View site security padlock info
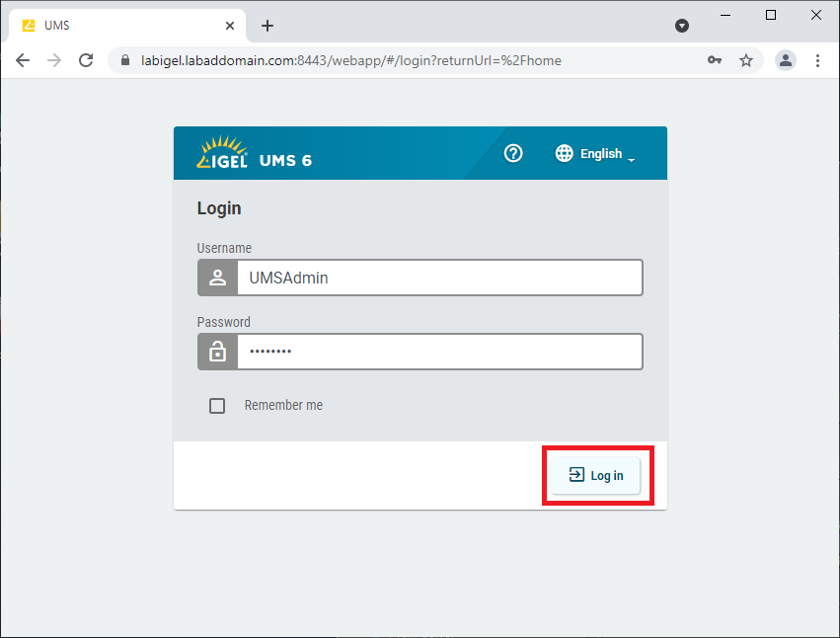 pos(124,60)
